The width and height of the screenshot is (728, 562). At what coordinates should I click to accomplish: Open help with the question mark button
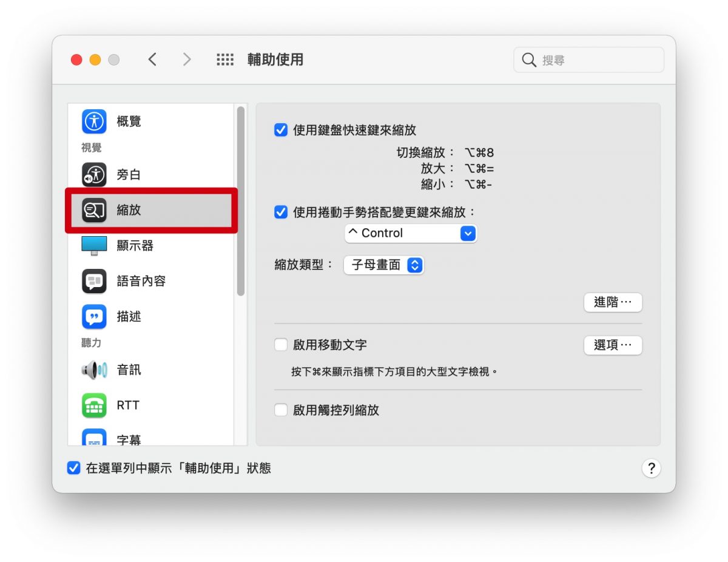click(x=651, y=468)
